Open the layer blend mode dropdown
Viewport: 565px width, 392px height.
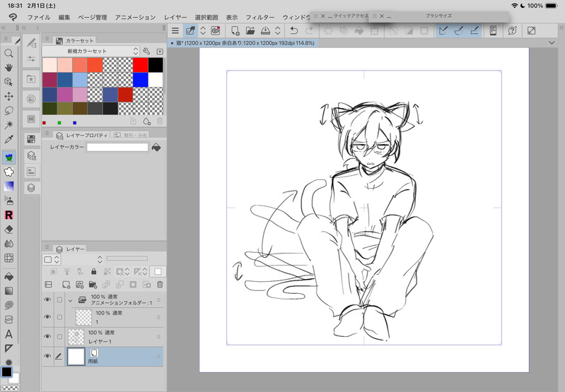100,259
